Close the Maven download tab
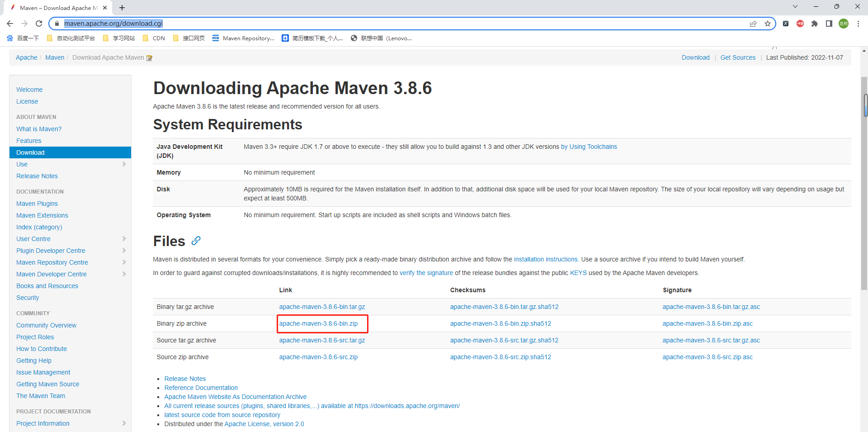 (x=105, y=8)
